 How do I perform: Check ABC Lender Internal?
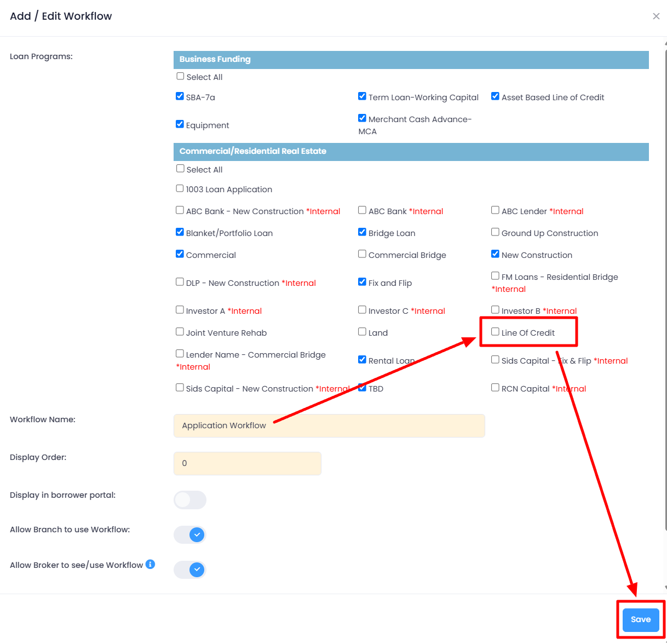(495, 210)
